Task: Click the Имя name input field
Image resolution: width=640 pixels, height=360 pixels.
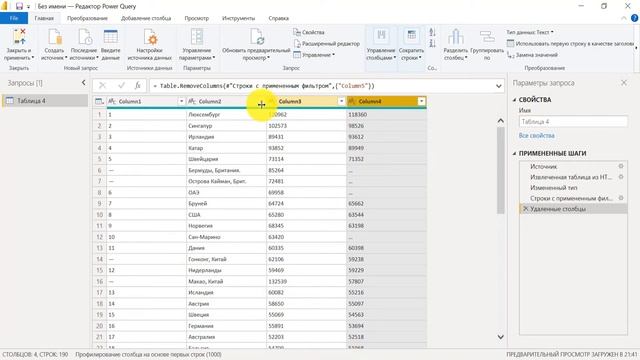Action: pyautogui.click(x=573, y=122)
